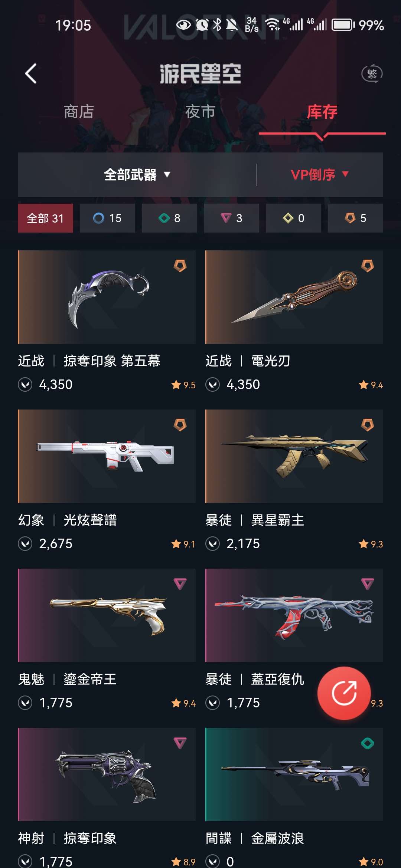Tap the 9.3 star rating of 異星霸主
The image size is (401, 868).
[x=371, y=544]
